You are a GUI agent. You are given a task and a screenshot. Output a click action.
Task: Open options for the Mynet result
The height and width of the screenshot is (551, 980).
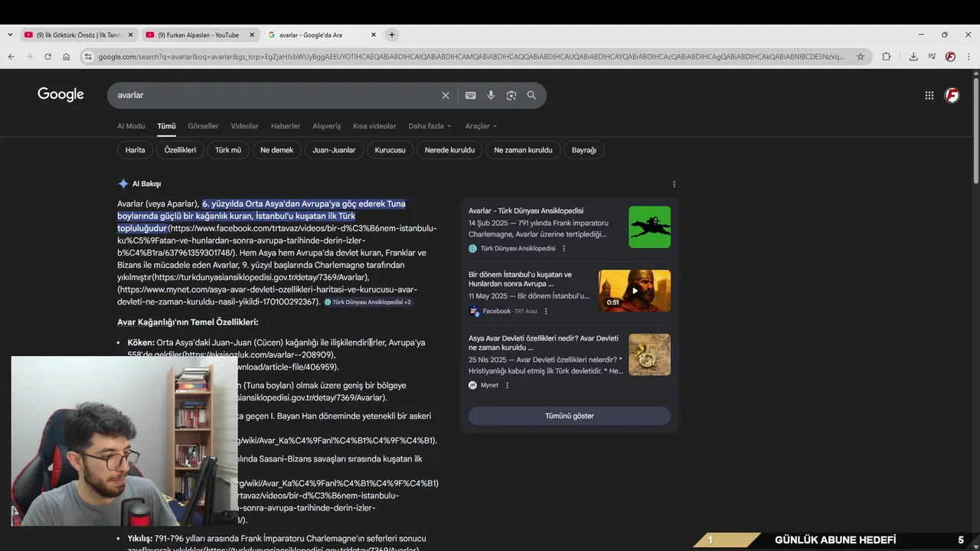[x=507, y=385]
